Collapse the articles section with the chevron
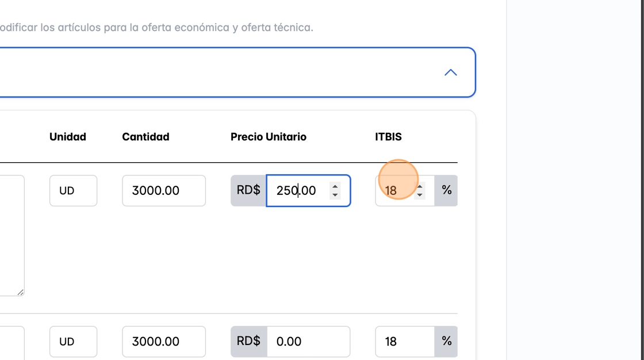The height and width of the screenshot is (360, 644). (x=451, y=72)
